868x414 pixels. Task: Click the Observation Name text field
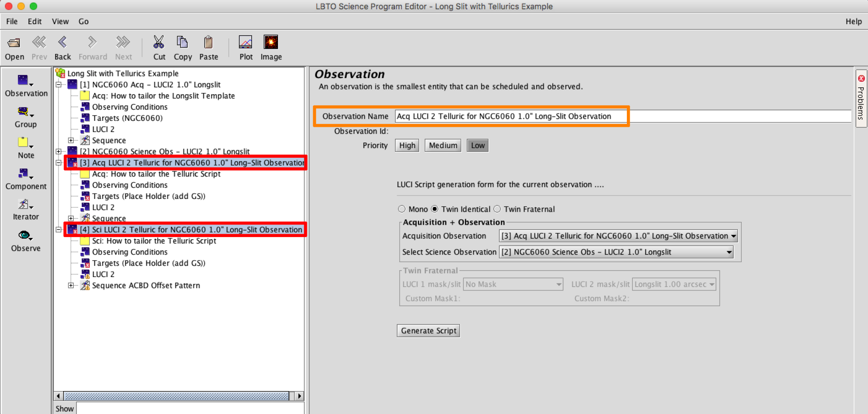623,116
